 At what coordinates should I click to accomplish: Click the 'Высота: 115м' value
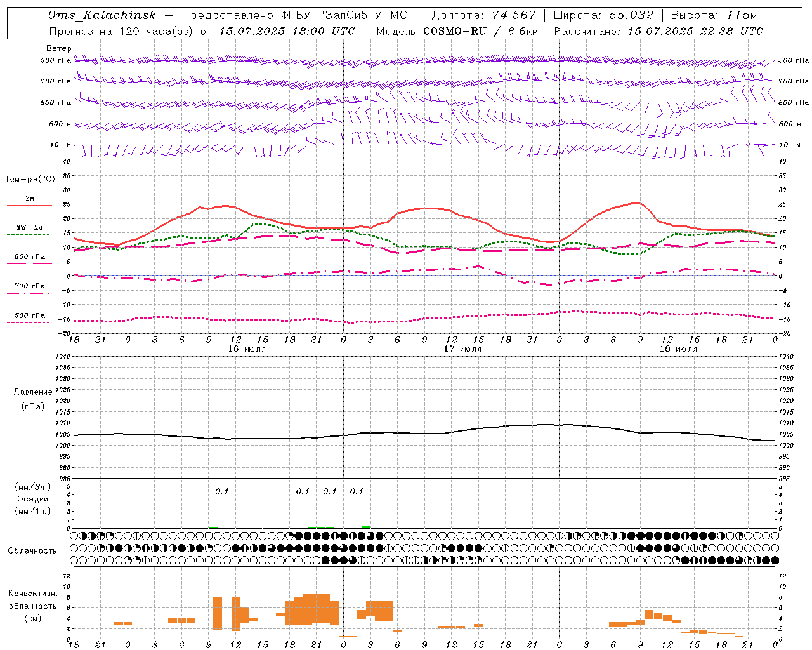(x=714, y=15)
